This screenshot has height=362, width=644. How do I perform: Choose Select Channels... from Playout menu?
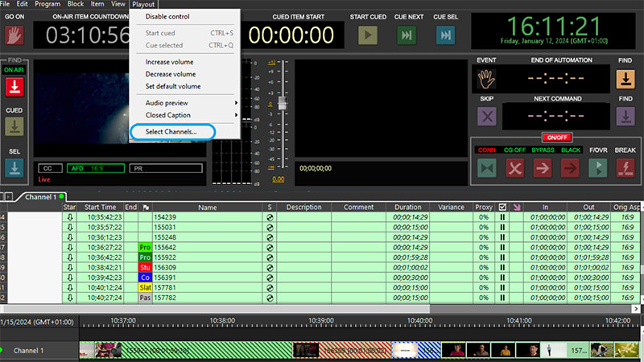tap(171, 131)
